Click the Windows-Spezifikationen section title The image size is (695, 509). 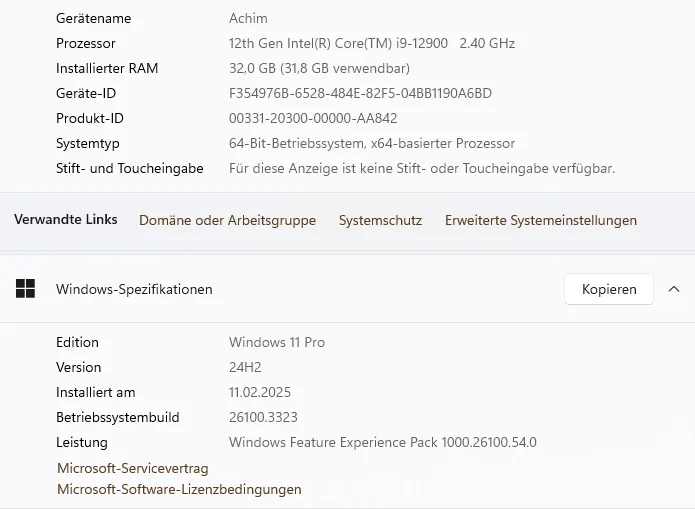click(134, 289)
